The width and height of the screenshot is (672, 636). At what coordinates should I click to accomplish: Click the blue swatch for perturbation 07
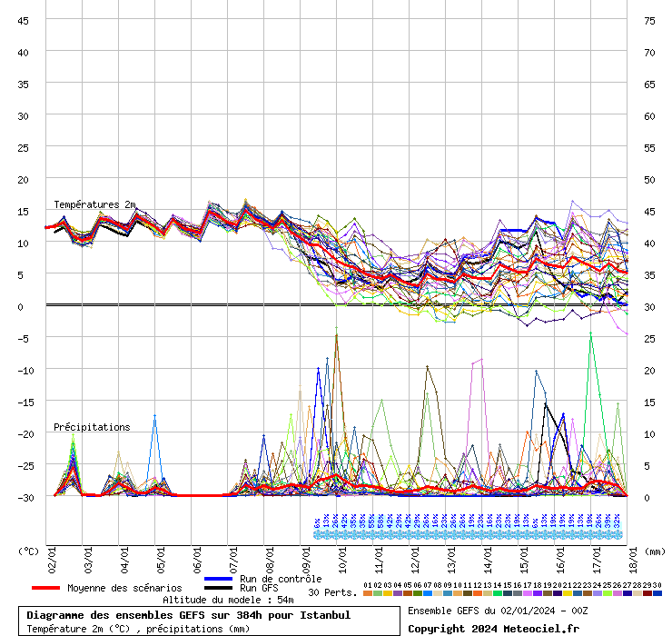point(428,593)
